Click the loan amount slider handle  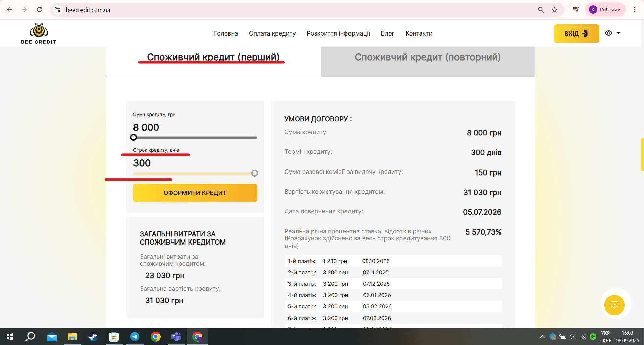click(133, 137)
